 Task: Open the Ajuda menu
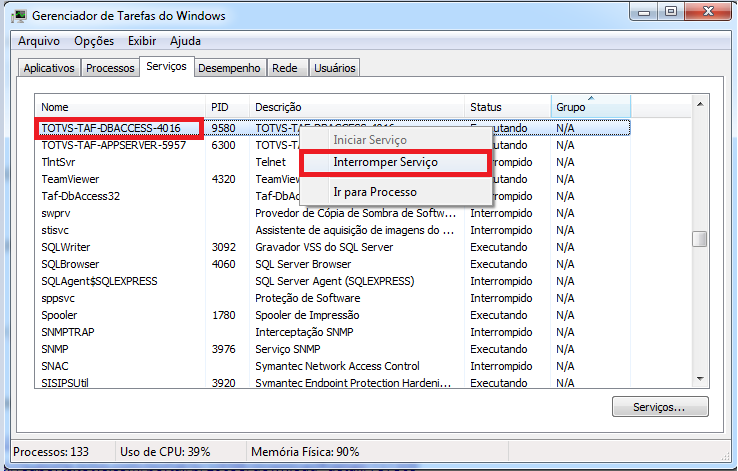(185, 41)
